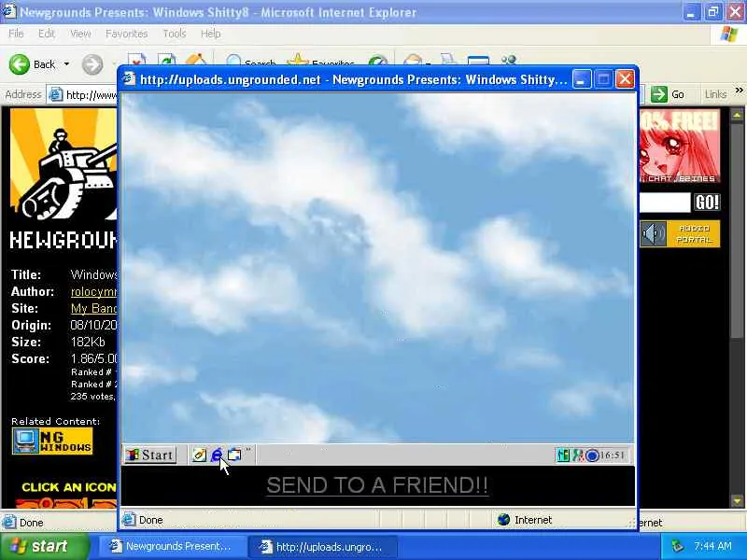Click the Address bar URL field

(x=83, y=95)
